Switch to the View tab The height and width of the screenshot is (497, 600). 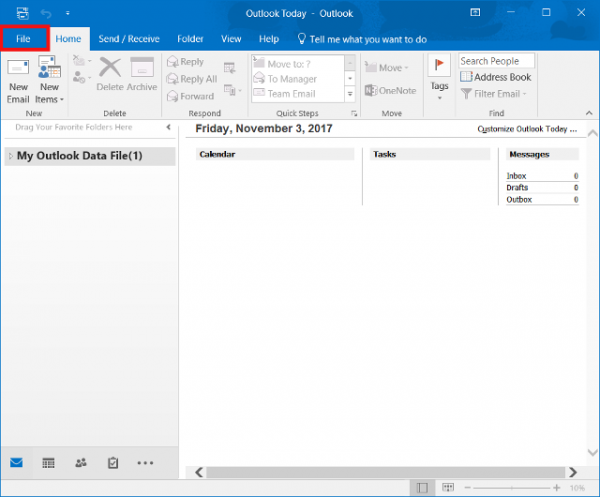coord(231,39)
